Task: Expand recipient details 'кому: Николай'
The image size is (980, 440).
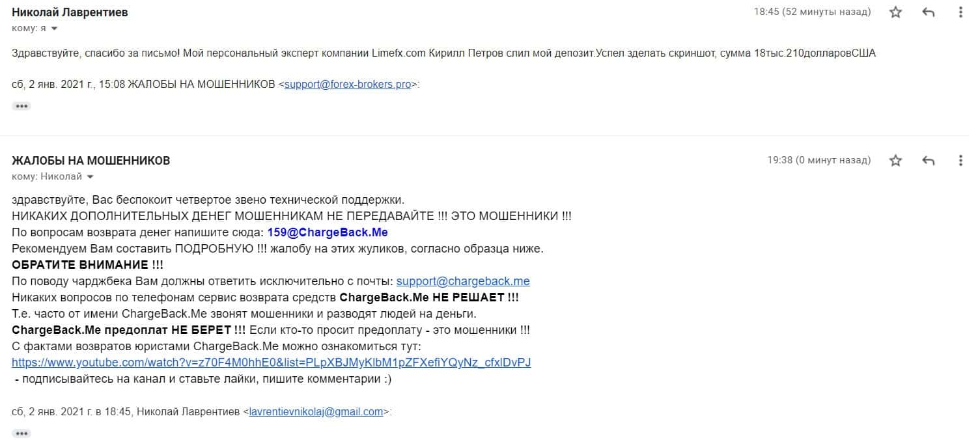Action: point(90,177)
